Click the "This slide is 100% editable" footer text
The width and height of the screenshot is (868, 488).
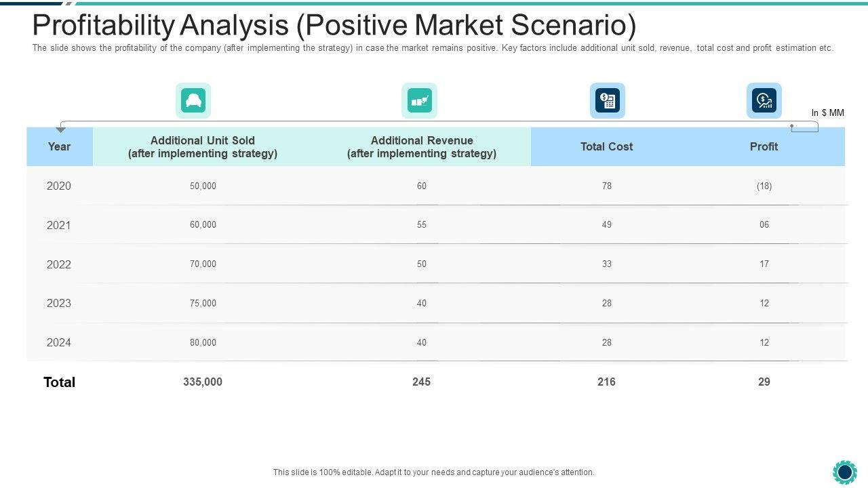433,472
